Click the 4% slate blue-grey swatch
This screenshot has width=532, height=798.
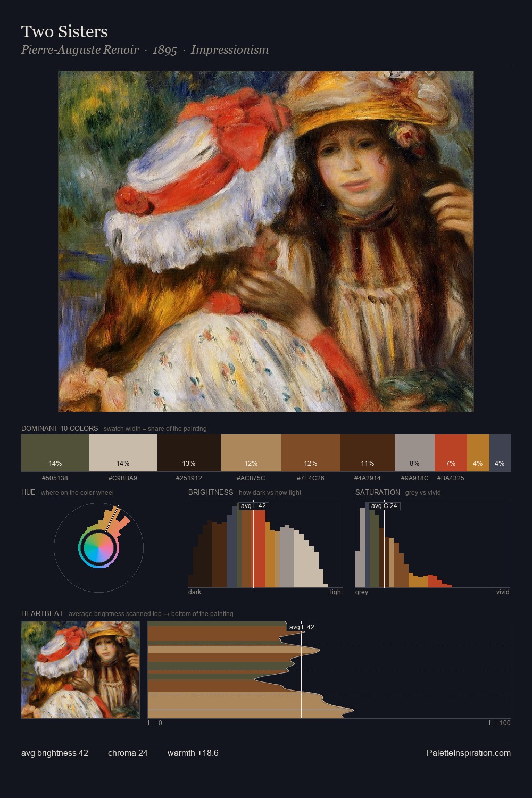click(x=500, y=453)
